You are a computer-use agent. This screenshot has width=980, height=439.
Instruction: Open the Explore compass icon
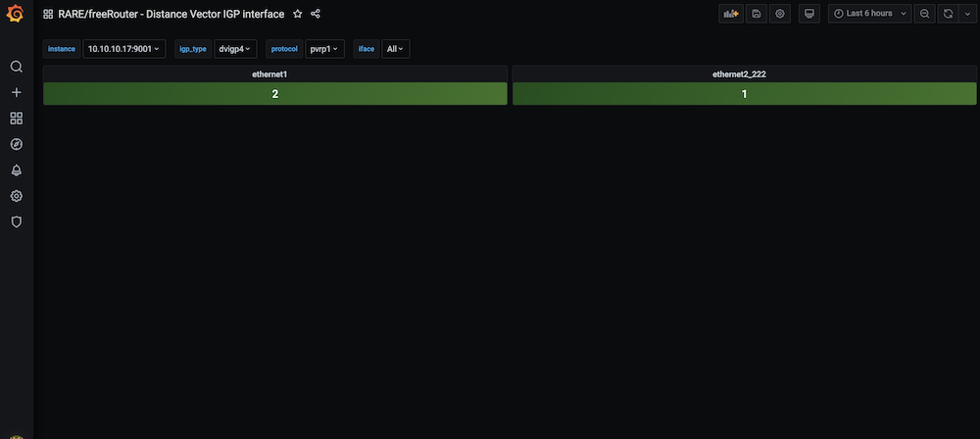coord(17,144)
